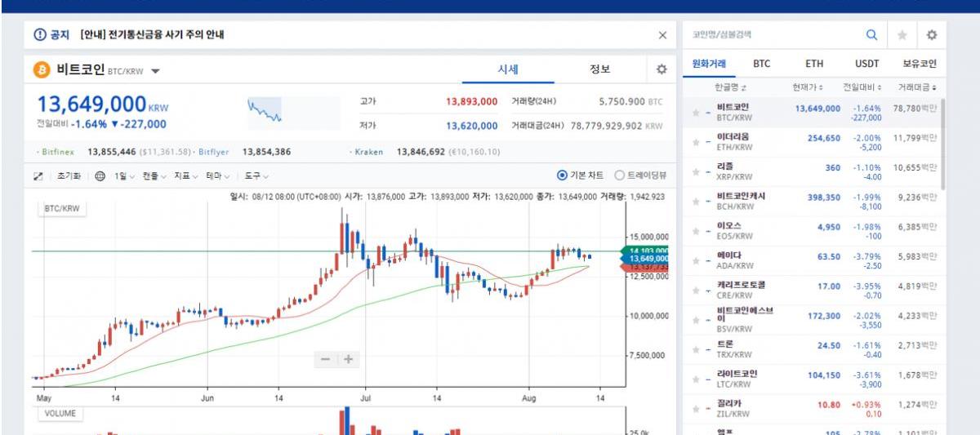
Task: Select the 트레이딩뷰 radio button
Action: (619, 175)
